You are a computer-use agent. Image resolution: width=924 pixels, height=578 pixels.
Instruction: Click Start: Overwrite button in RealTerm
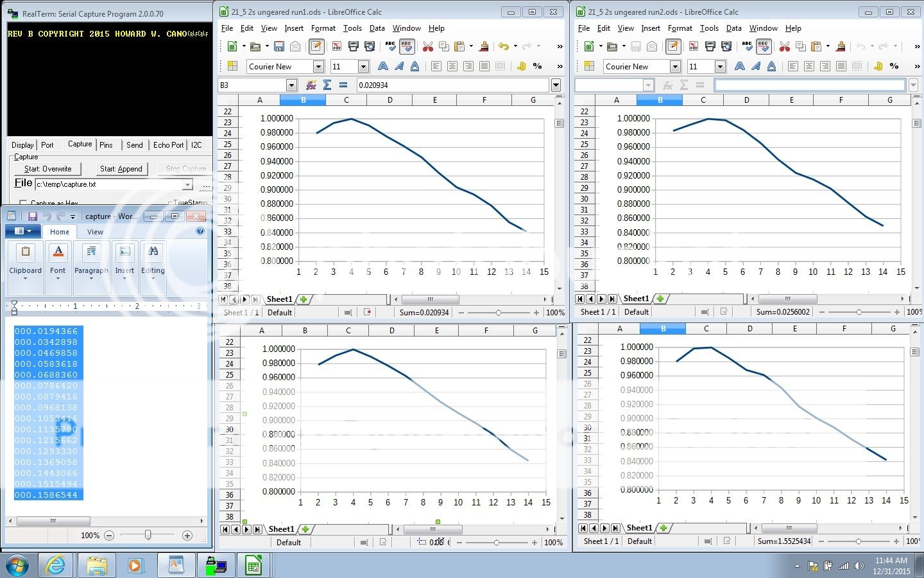pos(47,169)
